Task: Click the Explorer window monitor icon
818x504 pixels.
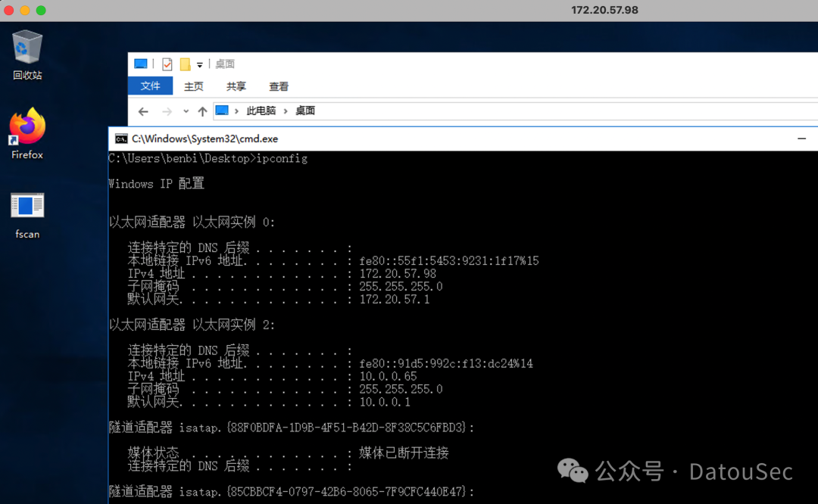Action: point(141,64)
